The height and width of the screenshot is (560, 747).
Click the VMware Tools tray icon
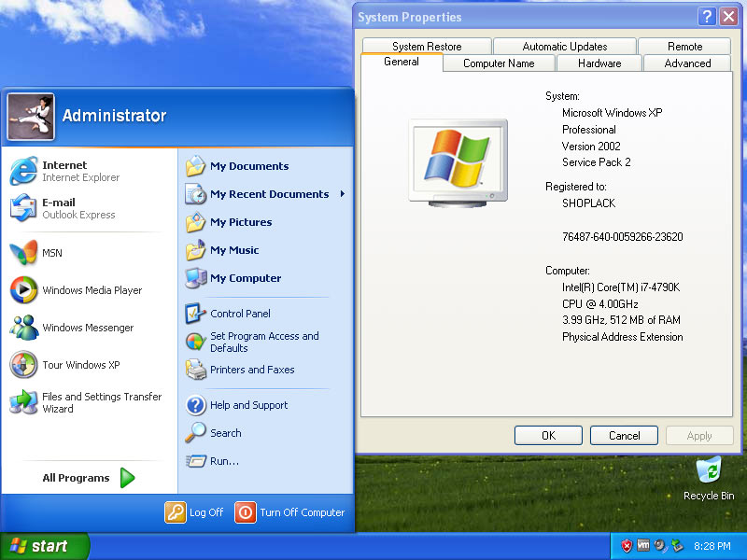(x=643, y=545)
